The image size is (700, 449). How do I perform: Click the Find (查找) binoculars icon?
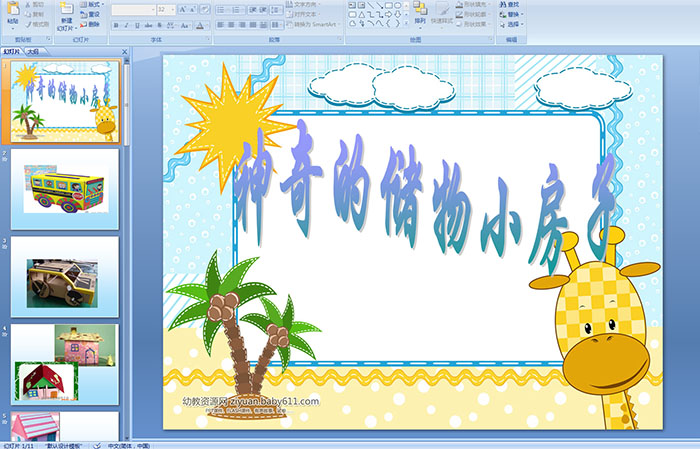[x=503, y=4]
